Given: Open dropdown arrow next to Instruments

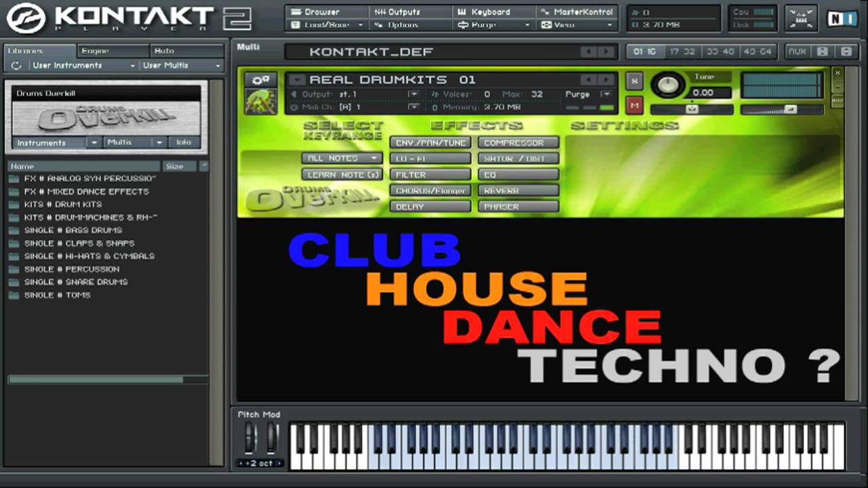Looking at the screenshot, I should point(94,142).
